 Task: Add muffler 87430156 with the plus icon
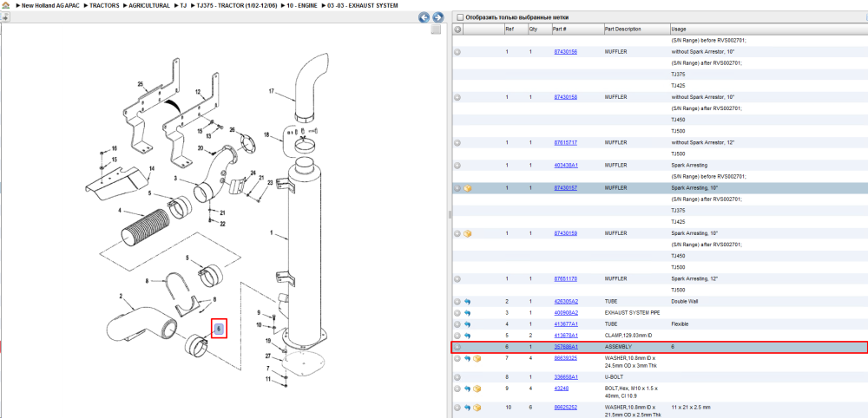click(457, 52)
